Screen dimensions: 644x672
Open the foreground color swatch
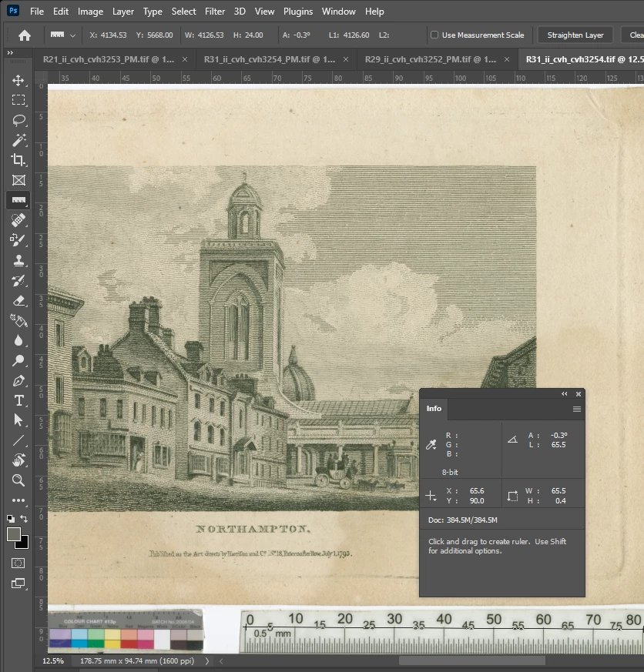point(14,533)
